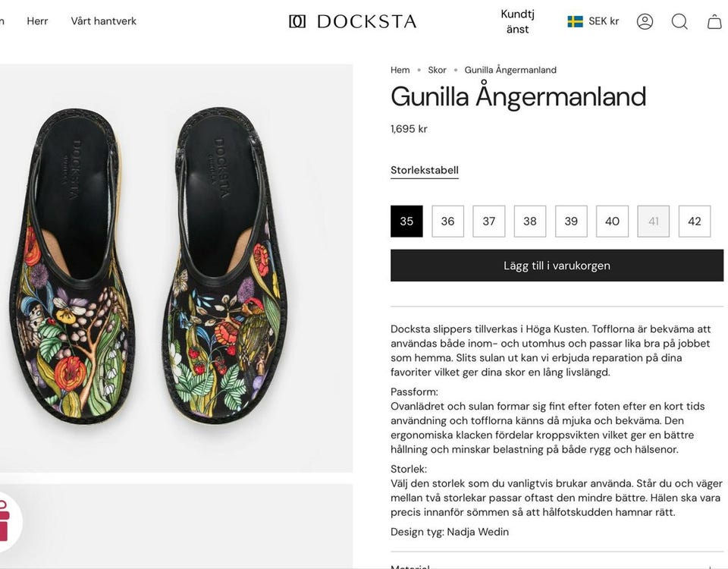This screenshot has height=569, width=728.
Task: Choose size 42
Action: pos(695,222)
